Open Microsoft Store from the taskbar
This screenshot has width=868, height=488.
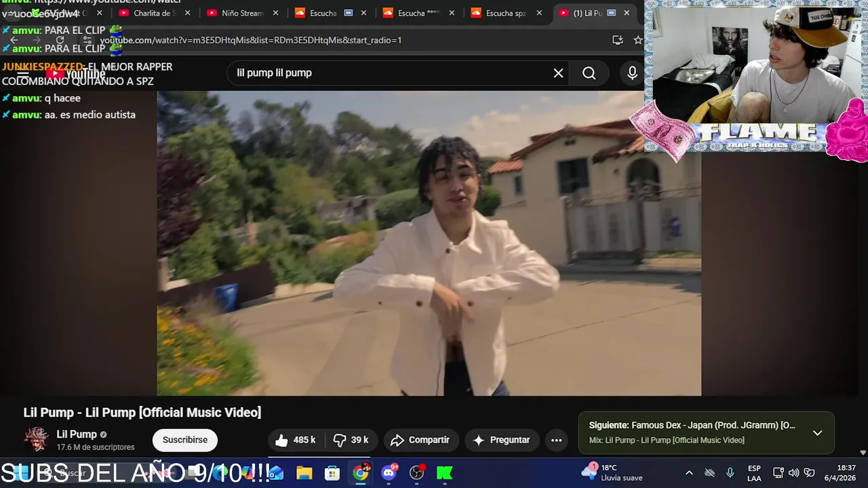pos(332,473)
